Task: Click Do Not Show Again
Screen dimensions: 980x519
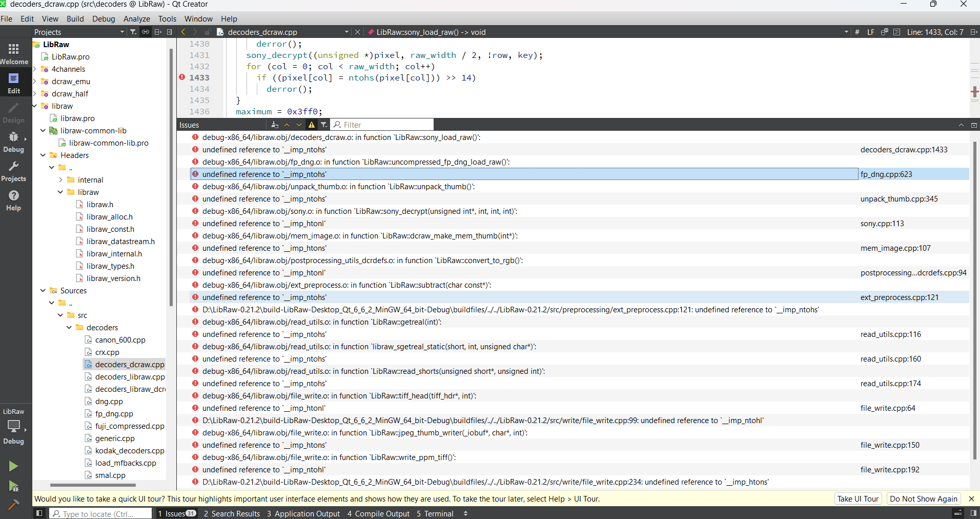Action: point(923,498)
